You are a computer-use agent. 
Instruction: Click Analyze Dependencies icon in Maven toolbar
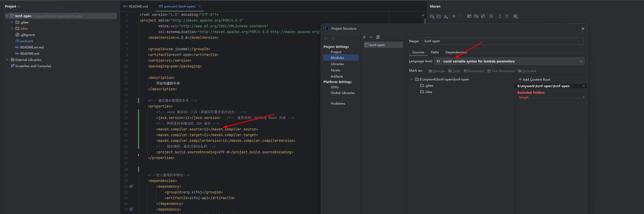pos(491,16)
